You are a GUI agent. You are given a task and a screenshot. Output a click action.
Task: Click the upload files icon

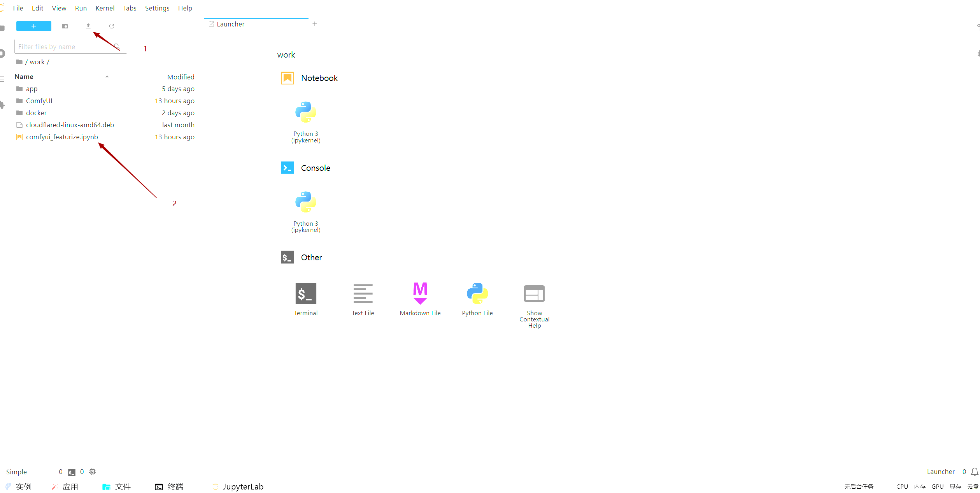(88, 26)
